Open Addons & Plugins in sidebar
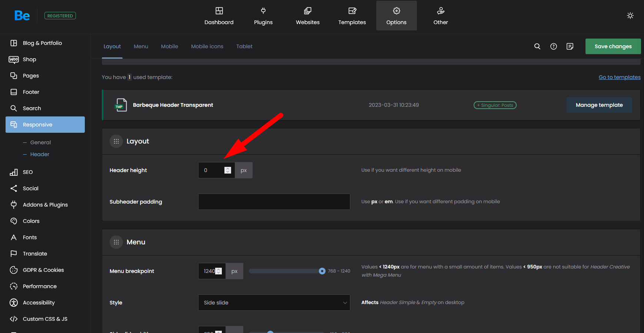The width and height of the screenshot is (644, 333). click(45, 205)
